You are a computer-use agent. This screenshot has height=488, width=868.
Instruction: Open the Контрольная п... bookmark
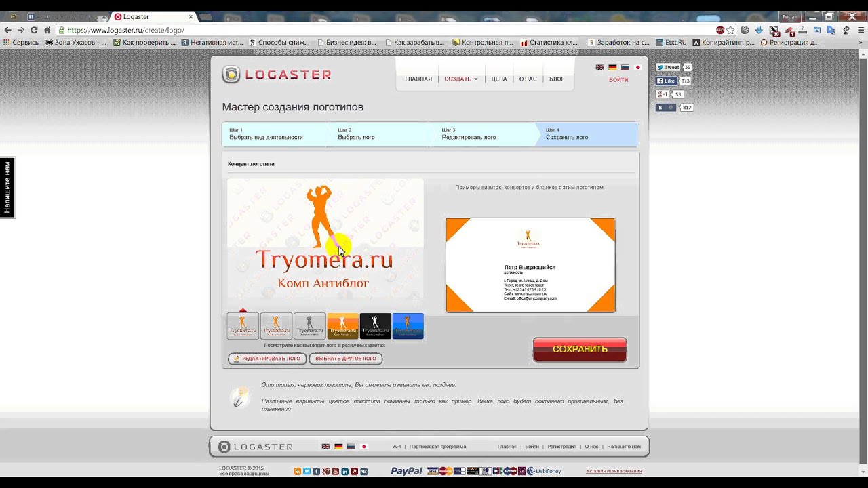click(483, 42)
